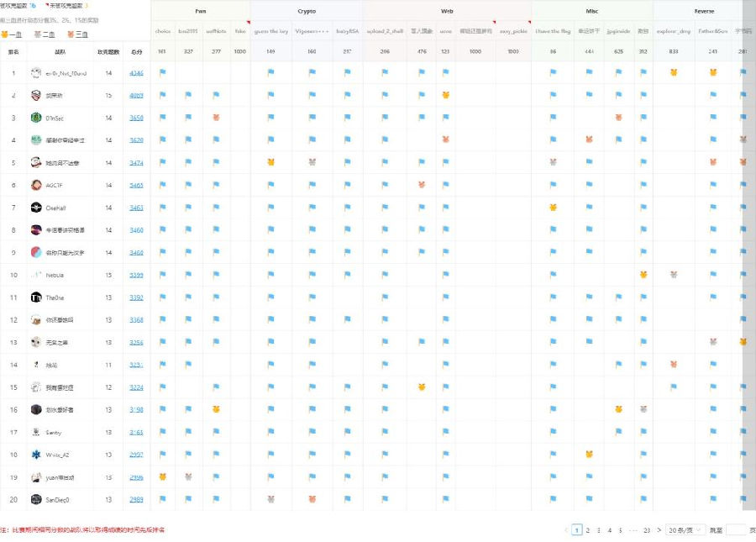
Task: Click blue flag in rank 2 bss2019 cell
Action: (x=188, y=95)
